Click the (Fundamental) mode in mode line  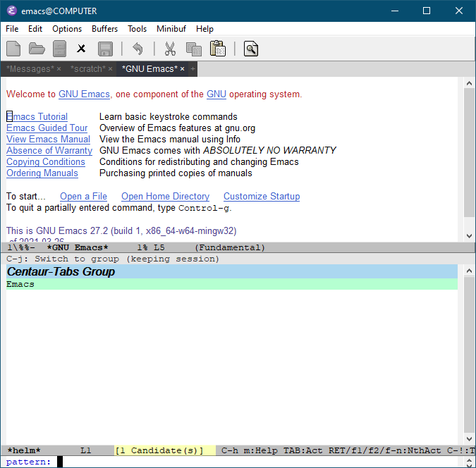tap(230, 247)
